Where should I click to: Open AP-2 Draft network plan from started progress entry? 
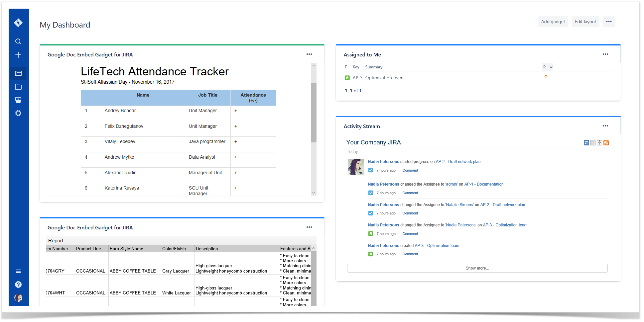point(458,162)
